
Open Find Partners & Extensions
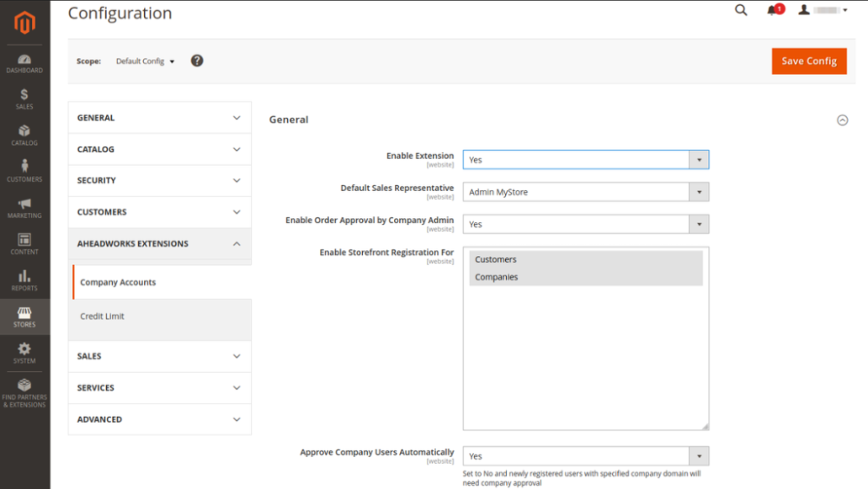click(24, 393)
